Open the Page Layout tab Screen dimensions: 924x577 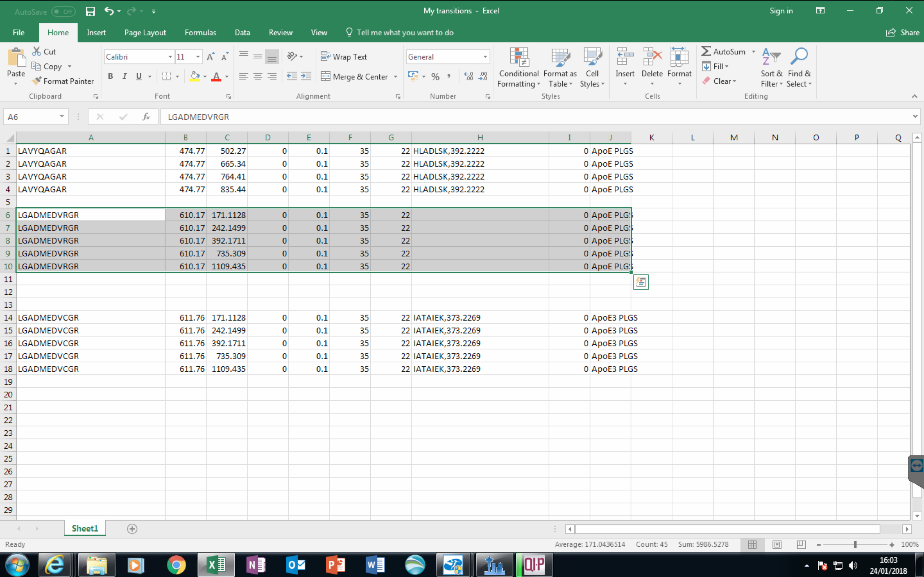pos(145,32)
